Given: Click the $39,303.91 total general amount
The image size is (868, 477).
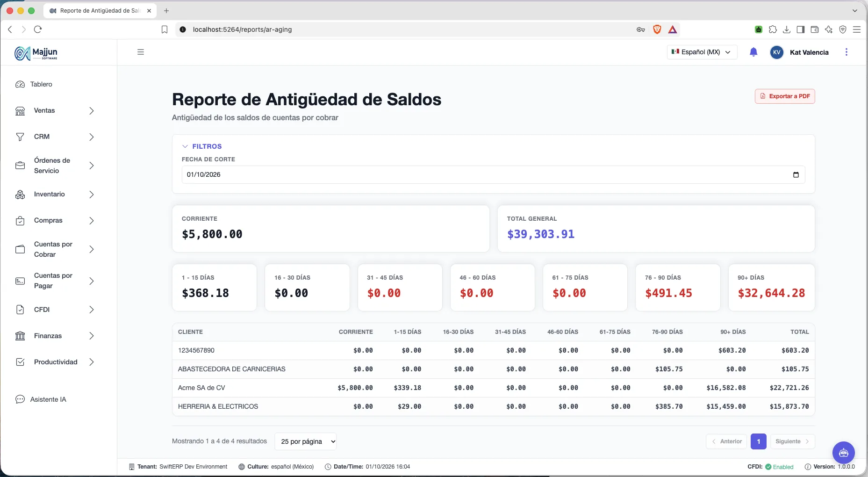Looking at the screenshot, I should point(541,234).
